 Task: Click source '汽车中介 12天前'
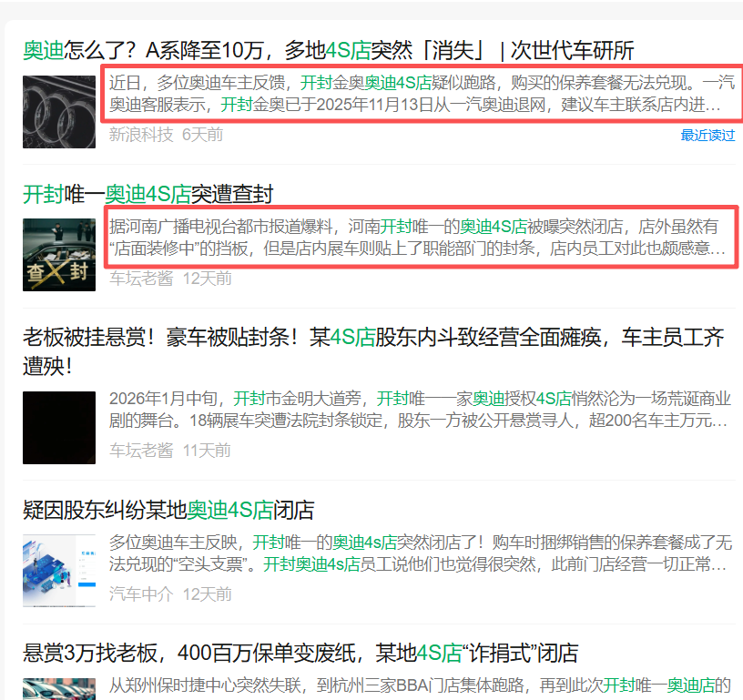tap(170, 593)
